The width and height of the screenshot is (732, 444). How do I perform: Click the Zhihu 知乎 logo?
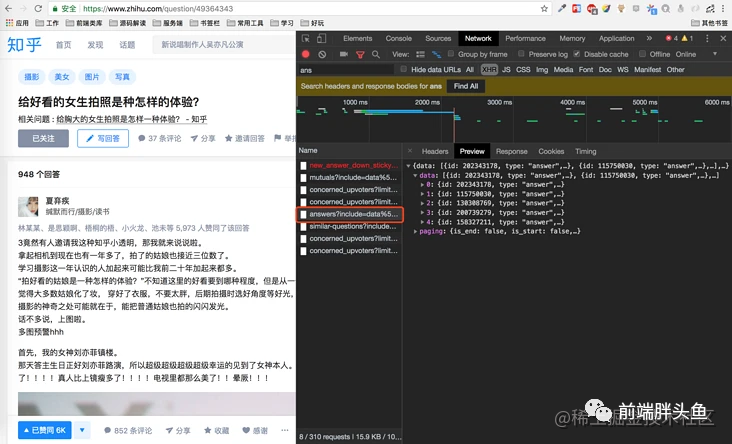pyautogui.click(x=24, y=45)
